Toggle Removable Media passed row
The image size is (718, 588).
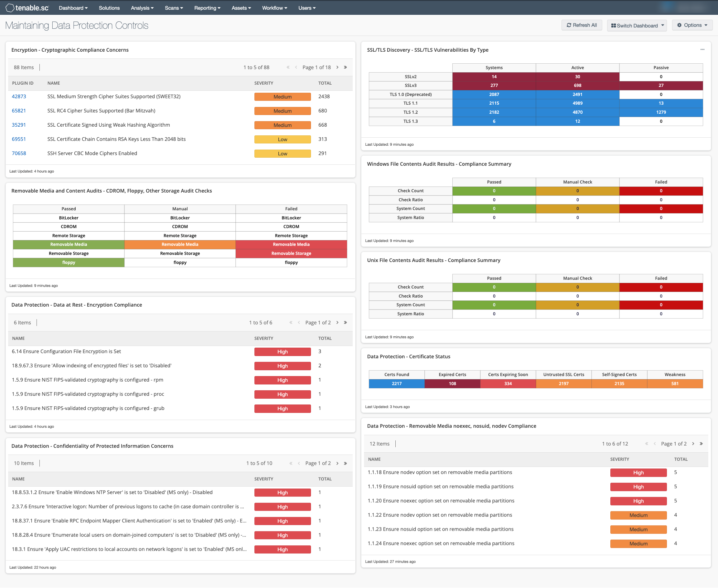[x=67, y=244]
